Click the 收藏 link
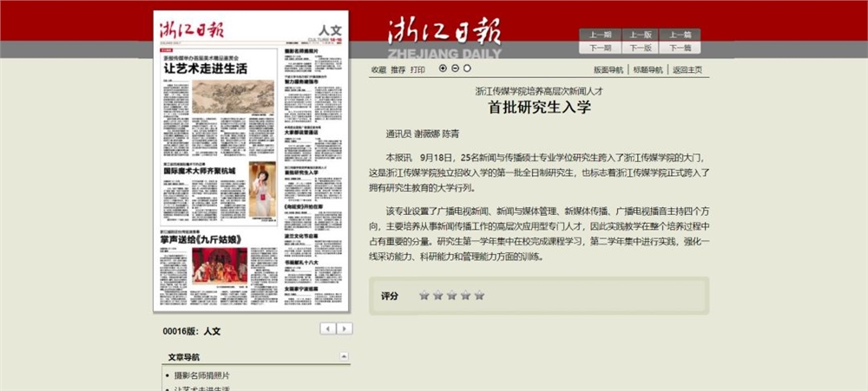Screen dimensions: 868x391 378,69
